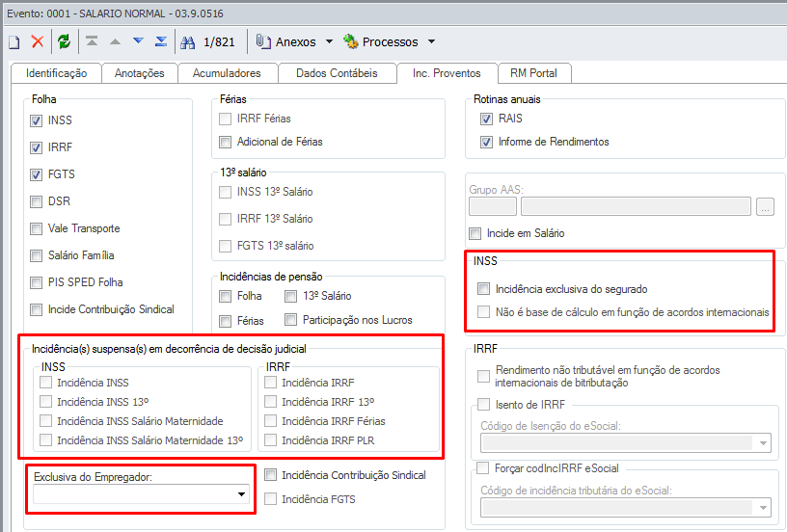Uncheck the Folha IRRF checkbox
This screenshot has height=532, width=787.
point(36,147)
